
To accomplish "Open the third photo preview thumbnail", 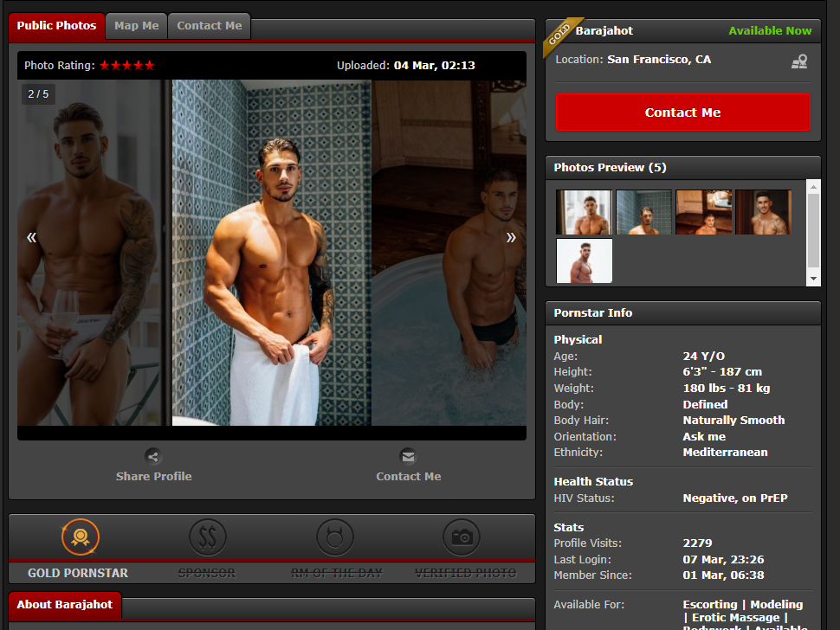I will click(704, 212).
